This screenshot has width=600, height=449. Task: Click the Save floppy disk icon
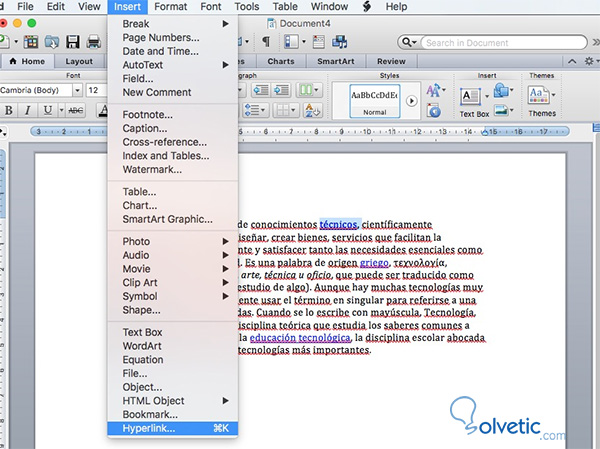point(73,41)
